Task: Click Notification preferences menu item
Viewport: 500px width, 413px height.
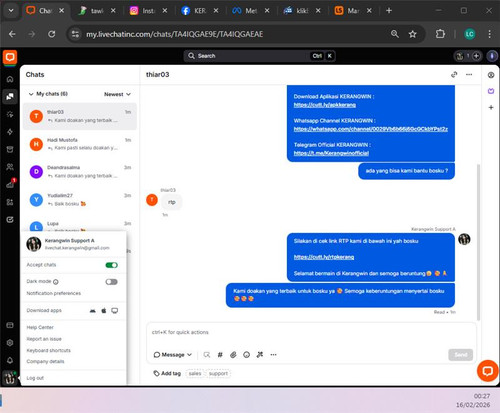Action: point(54,293)
